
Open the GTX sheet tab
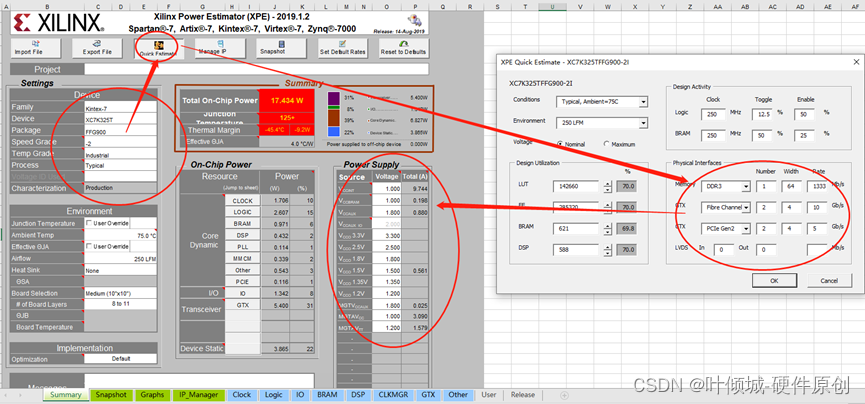click(428, 395)
